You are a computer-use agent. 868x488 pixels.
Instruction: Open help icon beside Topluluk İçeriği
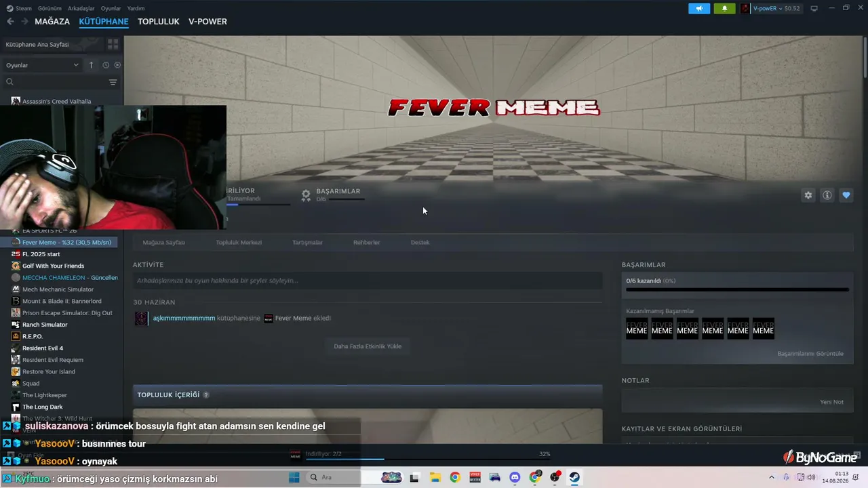coord(206,395)
